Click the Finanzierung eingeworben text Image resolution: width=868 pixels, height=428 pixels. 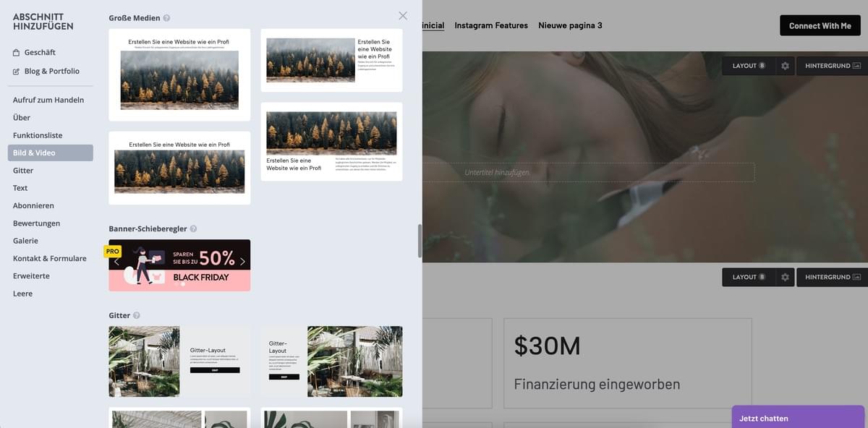pos(597,384)
